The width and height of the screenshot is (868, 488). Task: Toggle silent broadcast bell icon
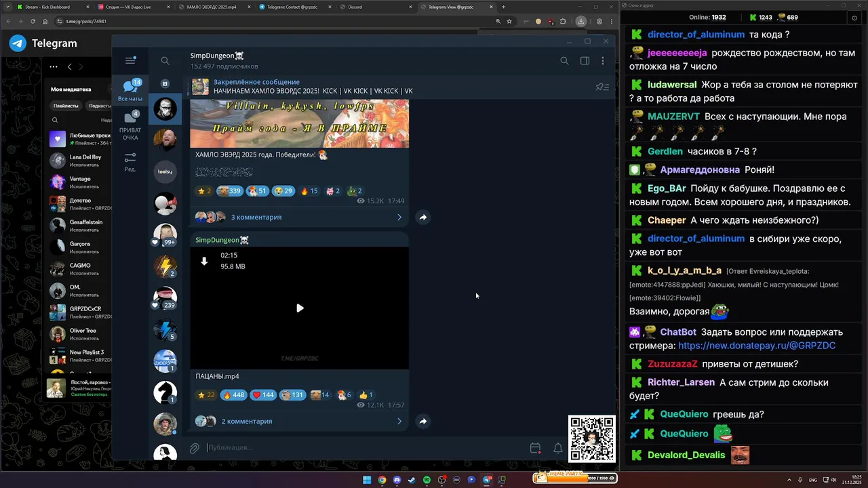(x=558, y=448)
